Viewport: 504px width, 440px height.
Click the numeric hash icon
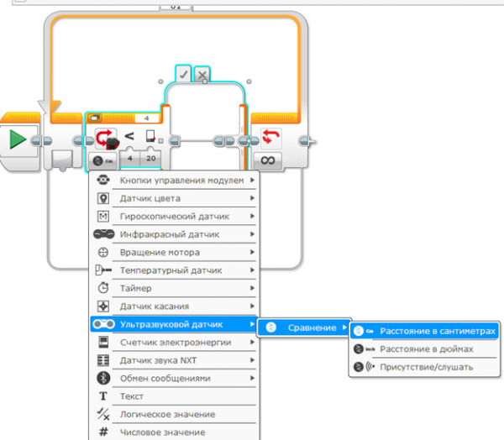click(103, 432)
